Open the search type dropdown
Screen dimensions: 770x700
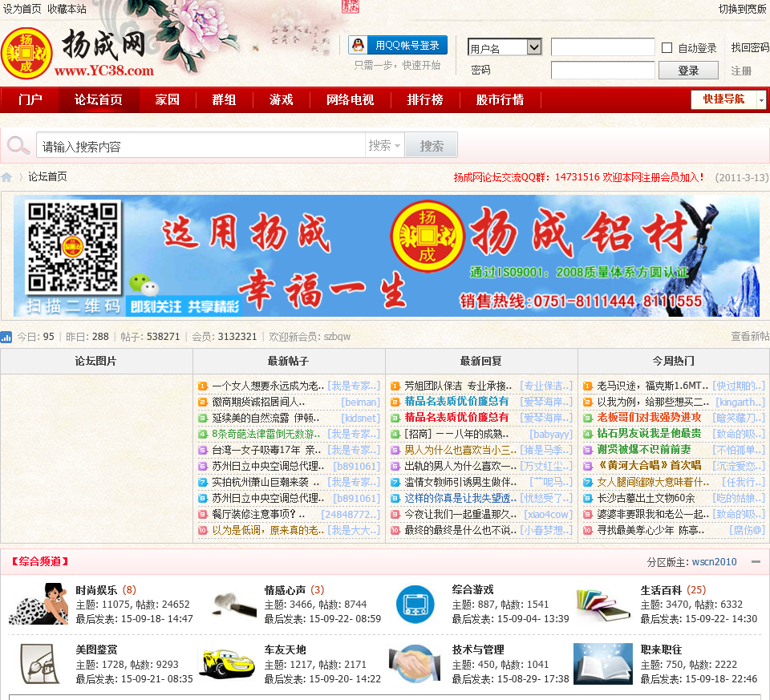tap(384, 145)
